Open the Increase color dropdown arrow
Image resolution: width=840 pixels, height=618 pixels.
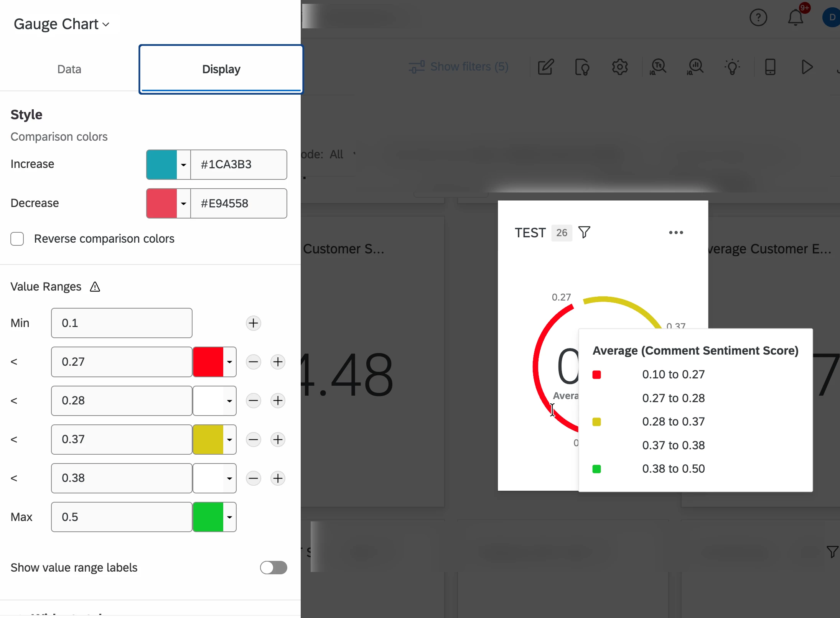click(184, 165)
